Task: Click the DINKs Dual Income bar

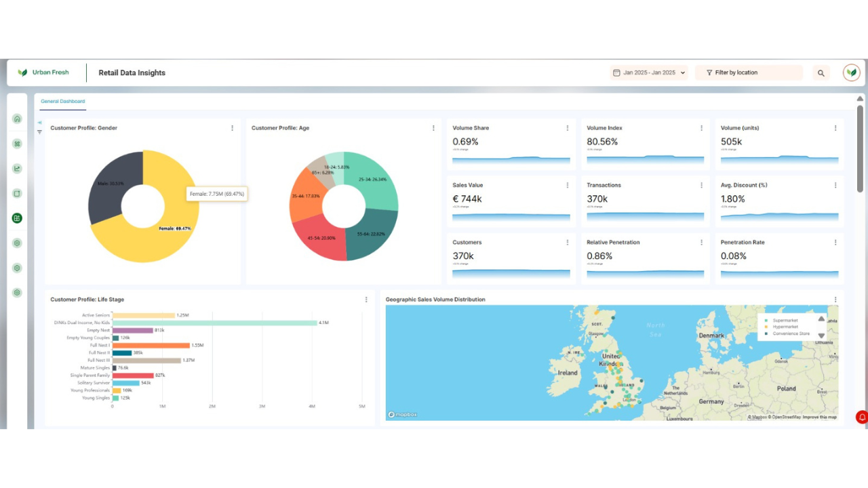Action: (x=215, y=323)
